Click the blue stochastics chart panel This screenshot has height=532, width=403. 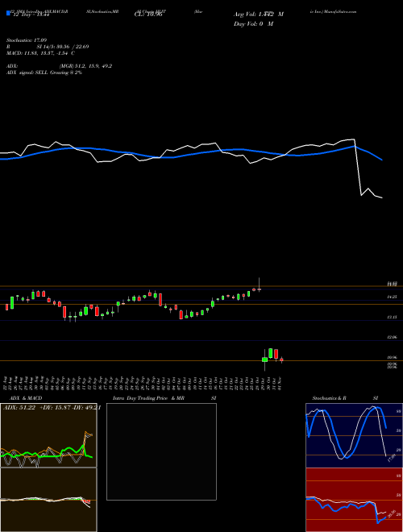354,435
